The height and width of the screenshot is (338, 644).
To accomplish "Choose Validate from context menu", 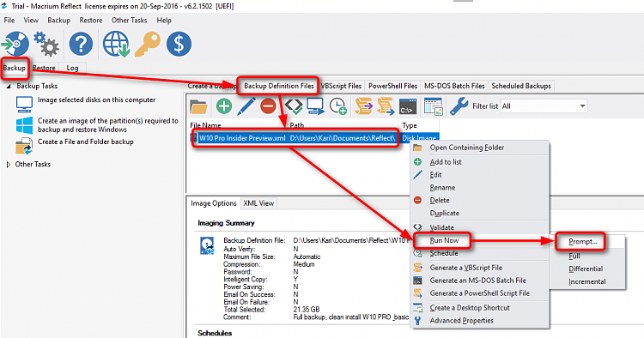I will (x=480, y=227).
